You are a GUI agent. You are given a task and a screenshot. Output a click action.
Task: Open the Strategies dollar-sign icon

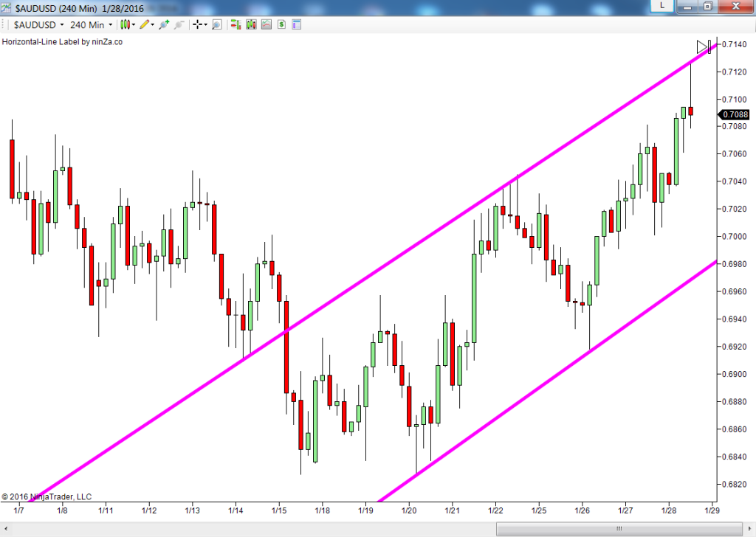pyautogui.click(x=281, y=24)
